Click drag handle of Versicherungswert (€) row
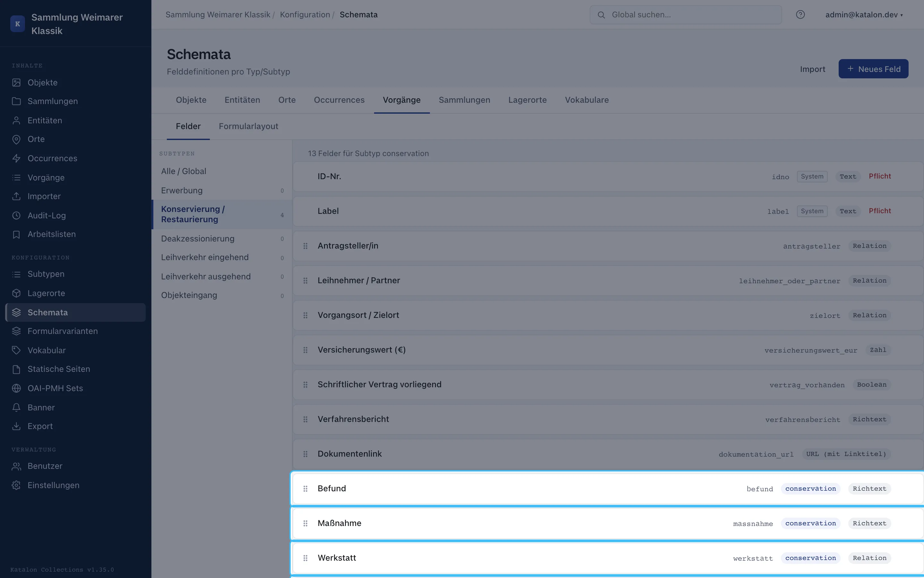 click(x=305, y=350)
